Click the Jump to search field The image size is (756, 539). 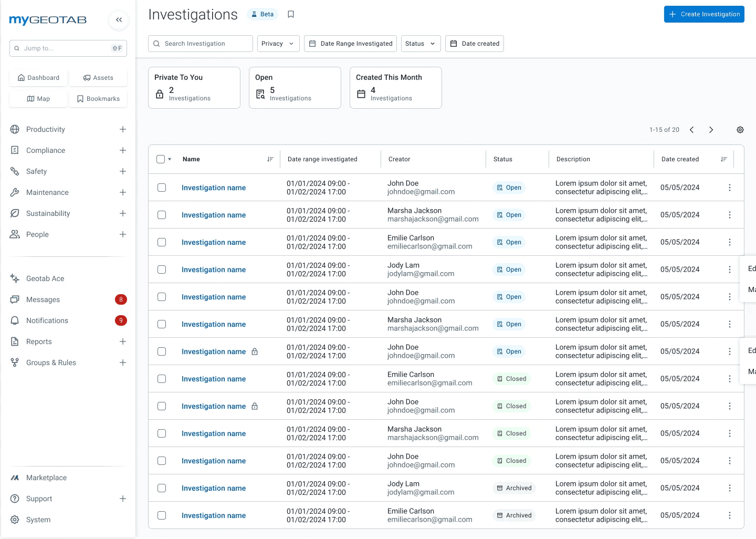tap(68, 48)
